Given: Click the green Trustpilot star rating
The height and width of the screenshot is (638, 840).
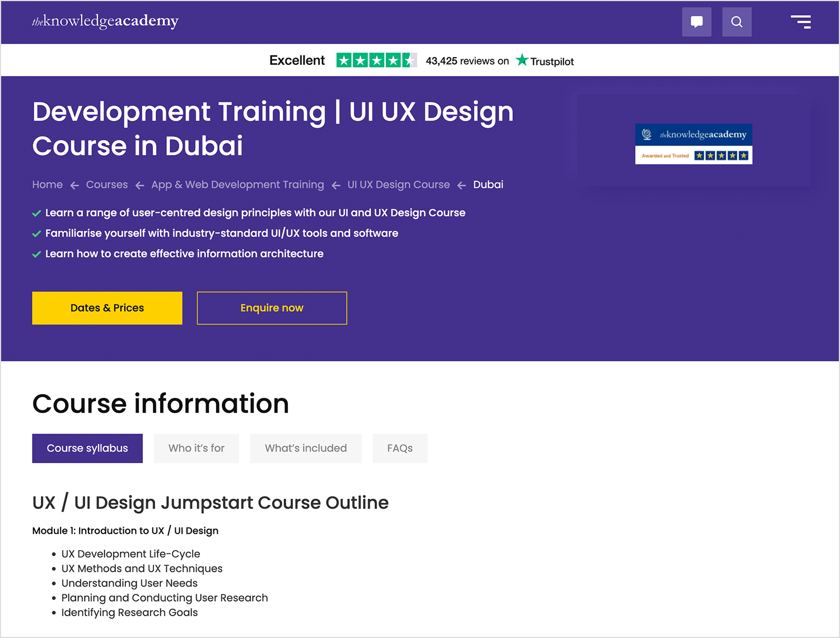Looking at the screenshot, I should [376, 60].
